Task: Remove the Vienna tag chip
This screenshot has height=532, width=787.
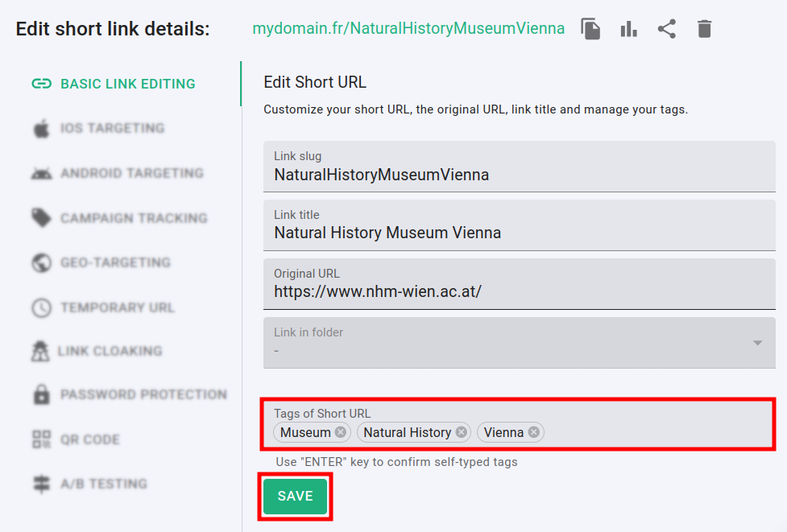Action: coord(534,432)
